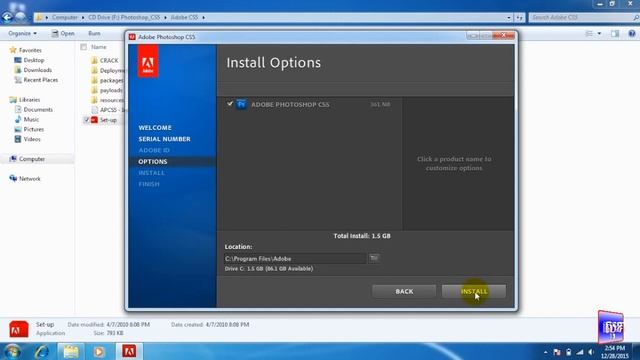The width and height of the screenshot is (640, 360).
Task: Click Adobe CS5 in address breadcrumb
Action: coord(184,18)
